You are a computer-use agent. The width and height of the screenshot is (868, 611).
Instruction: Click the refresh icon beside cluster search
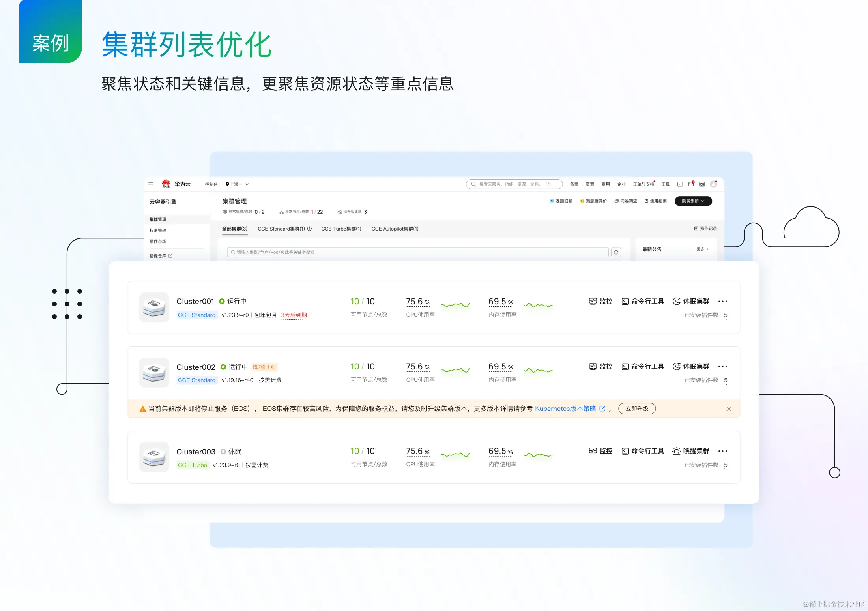point(616,252)
